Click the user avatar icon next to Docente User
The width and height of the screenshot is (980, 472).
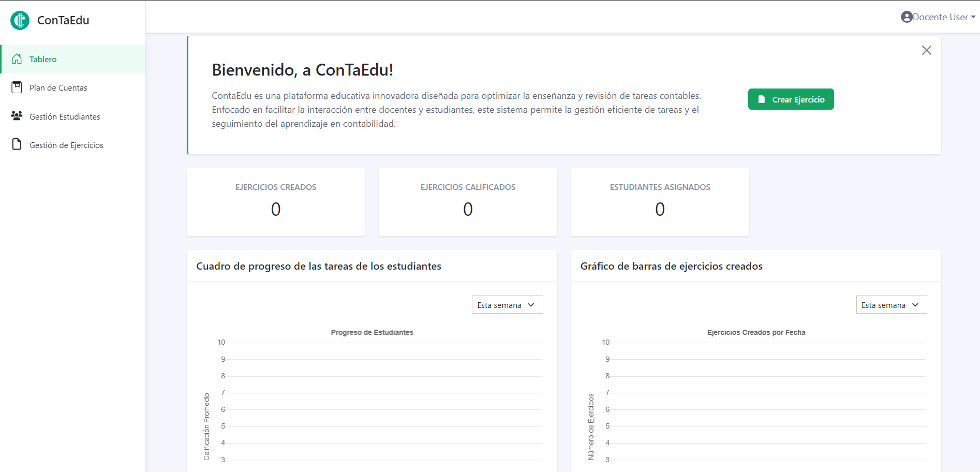(907, 17)
